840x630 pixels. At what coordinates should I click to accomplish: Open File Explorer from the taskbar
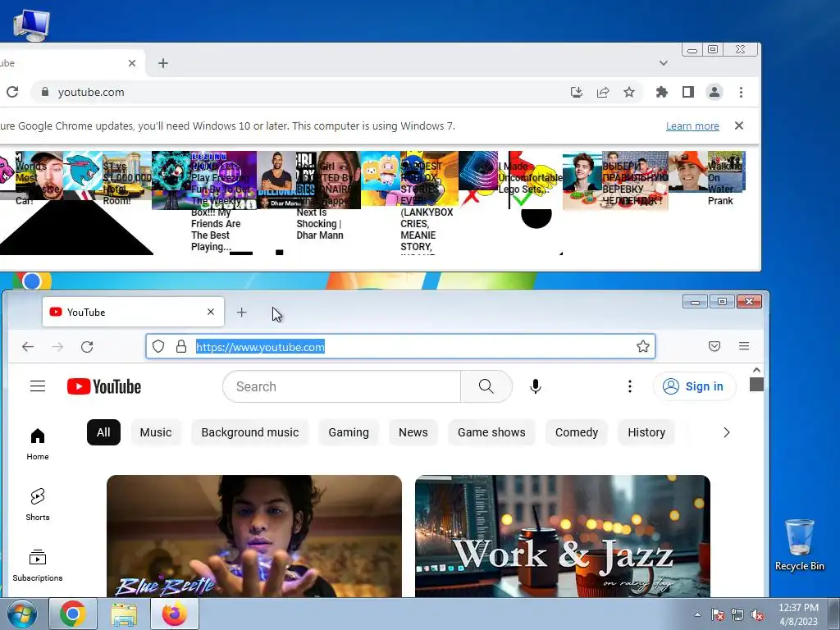tap(124, 614)
